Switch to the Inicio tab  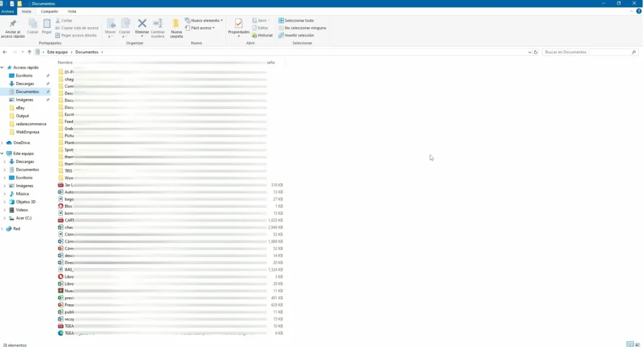tap(26, 11)
